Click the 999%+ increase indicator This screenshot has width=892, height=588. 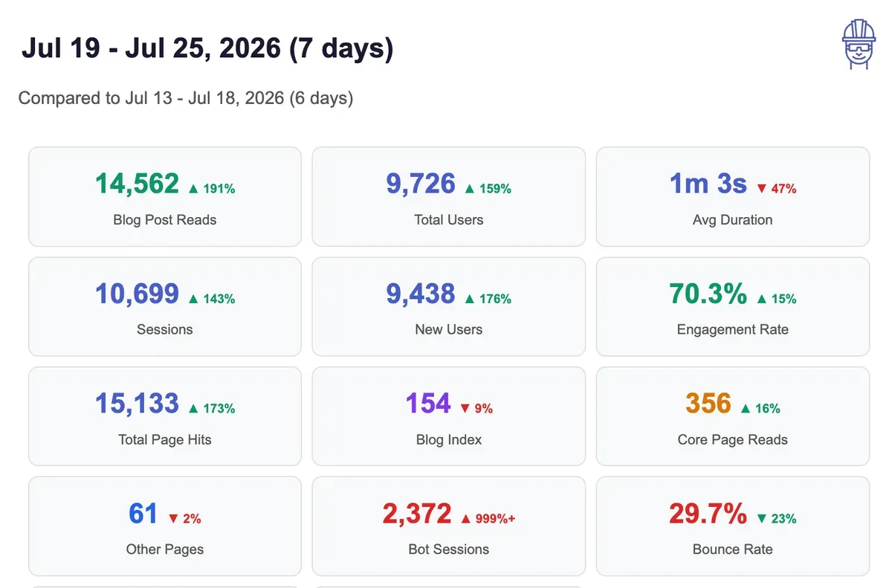(488, 519)
